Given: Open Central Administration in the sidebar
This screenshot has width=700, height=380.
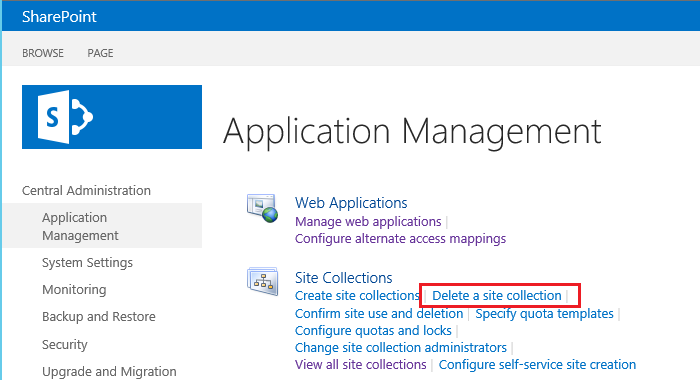Looking at the screenshot, I should coord(86,191).
